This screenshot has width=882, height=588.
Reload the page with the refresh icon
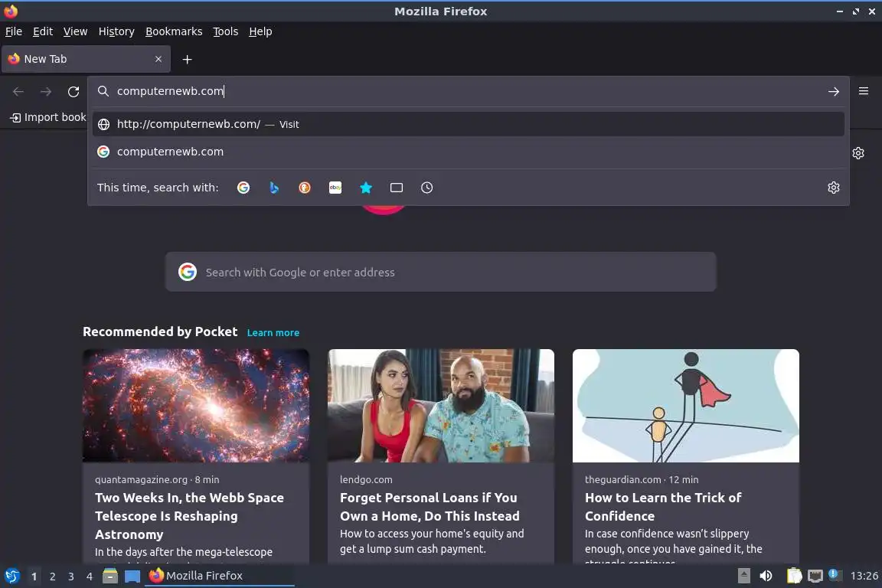73,91
